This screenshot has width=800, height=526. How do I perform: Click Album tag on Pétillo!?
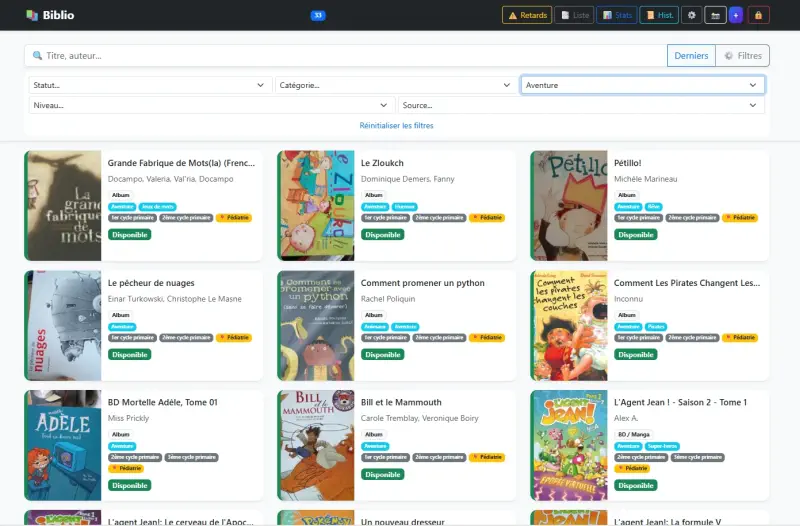pyautogui.click(x=627, y=195)
